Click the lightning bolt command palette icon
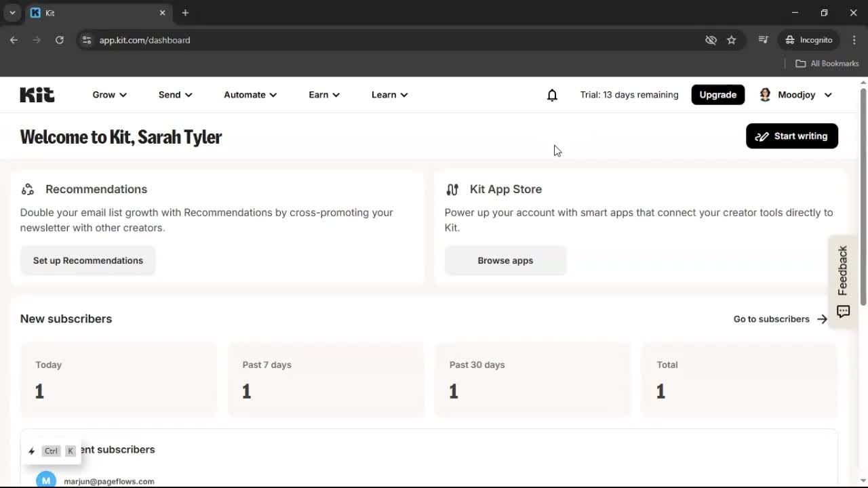This screenshot has width=868, height=488. click(x=31, y=451)
